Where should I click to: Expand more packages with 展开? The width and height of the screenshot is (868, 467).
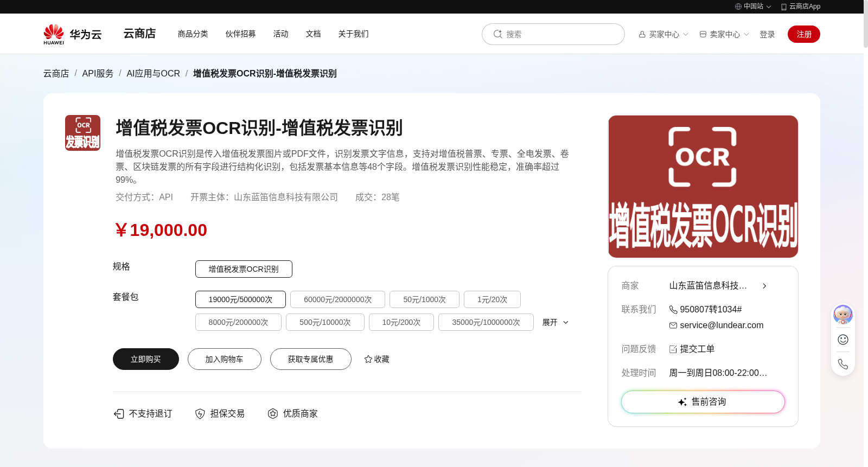coord(556,322)
